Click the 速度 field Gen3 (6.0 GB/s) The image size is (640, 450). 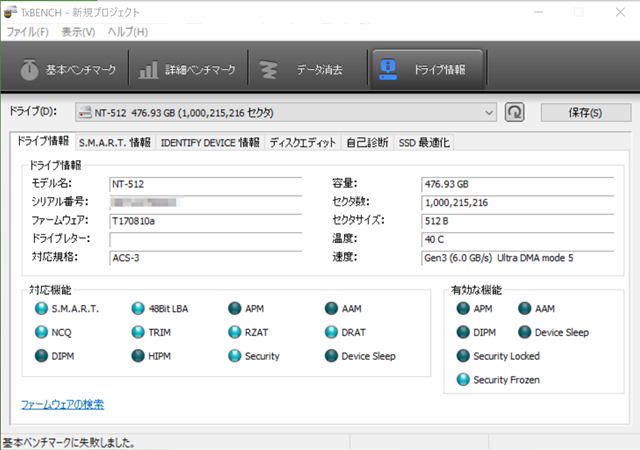518,258
